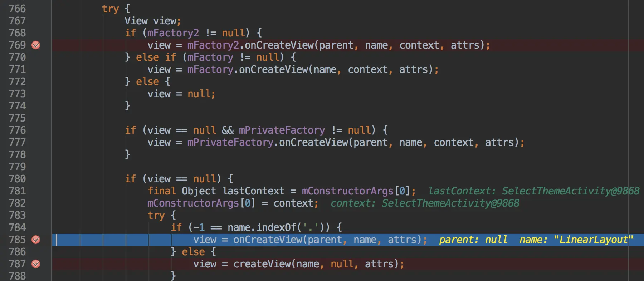Click line number 766 in the gutter
The image size is (644, 281).
pos(17,9)
